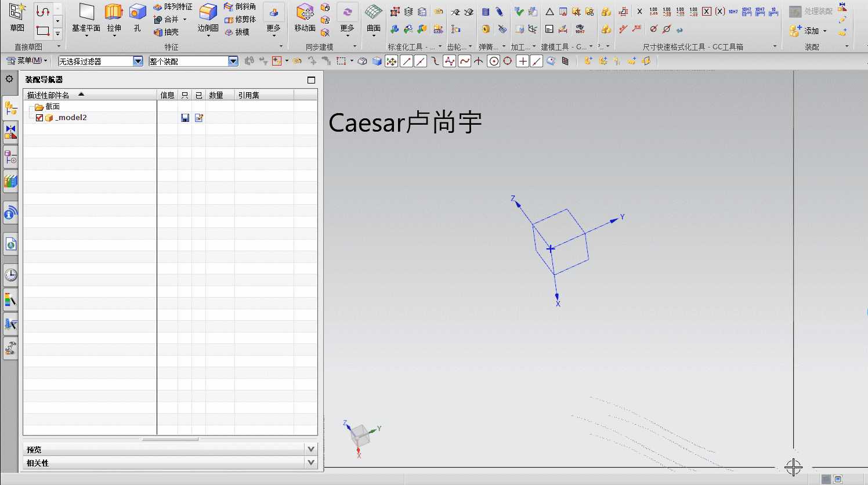Open the Assembly Navigator sidebar tab
Viewport: 868px width, 485px height.
click(x=10, y=107)
